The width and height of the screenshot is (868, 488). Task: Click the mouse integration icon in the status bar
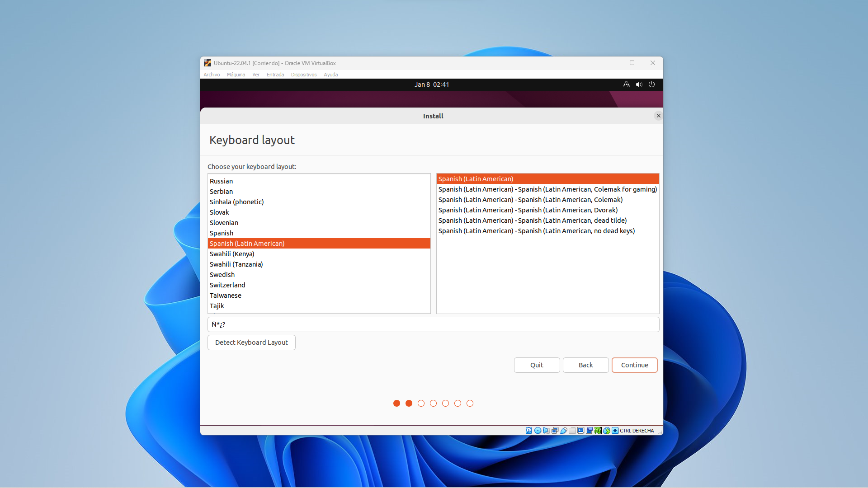(x=598, y=430)
